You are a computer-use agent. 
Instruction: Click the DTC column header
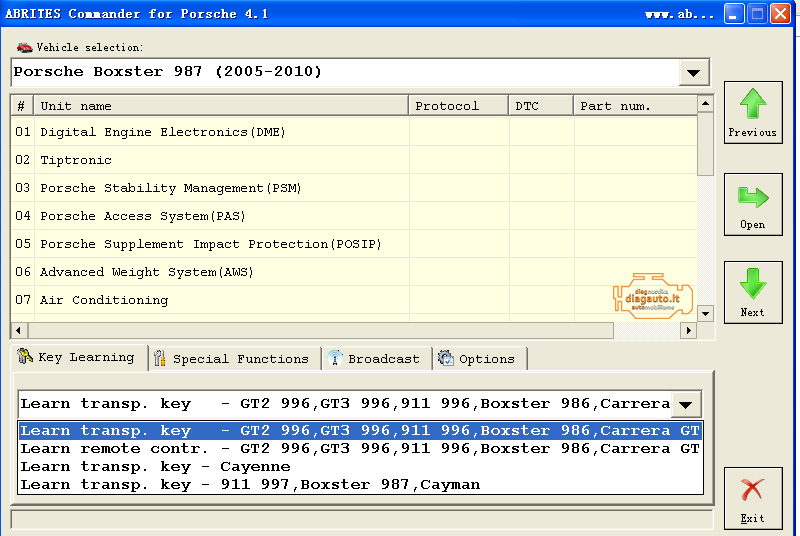pyautogui.click(x=541, y=106)
